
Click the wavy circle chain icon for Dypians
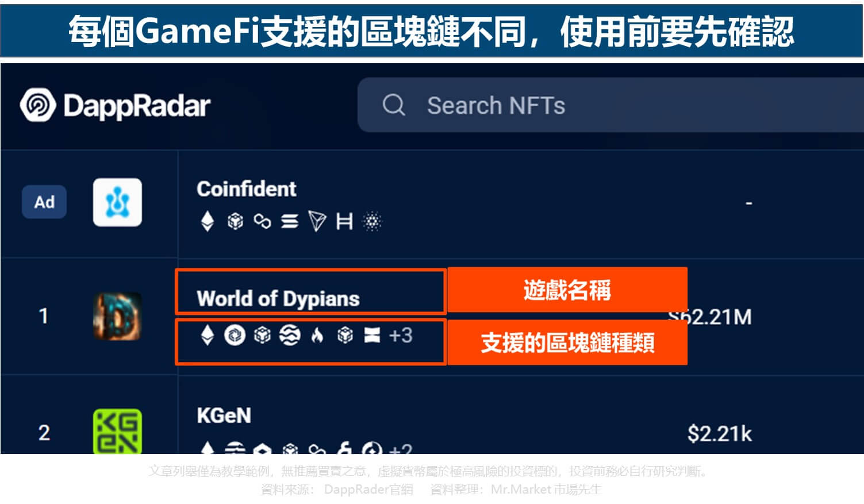[290, 335]
